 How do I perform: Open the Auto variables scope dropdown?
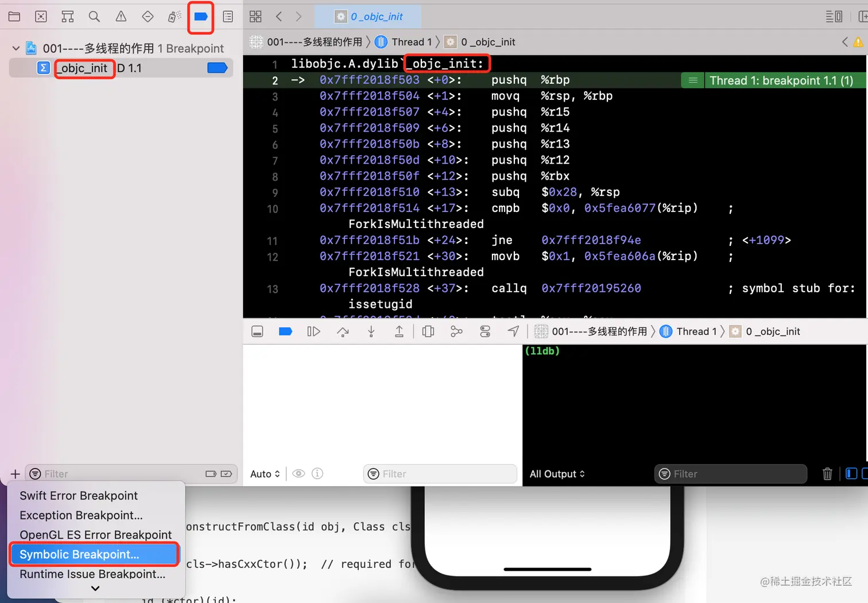[x=265, y=474]
